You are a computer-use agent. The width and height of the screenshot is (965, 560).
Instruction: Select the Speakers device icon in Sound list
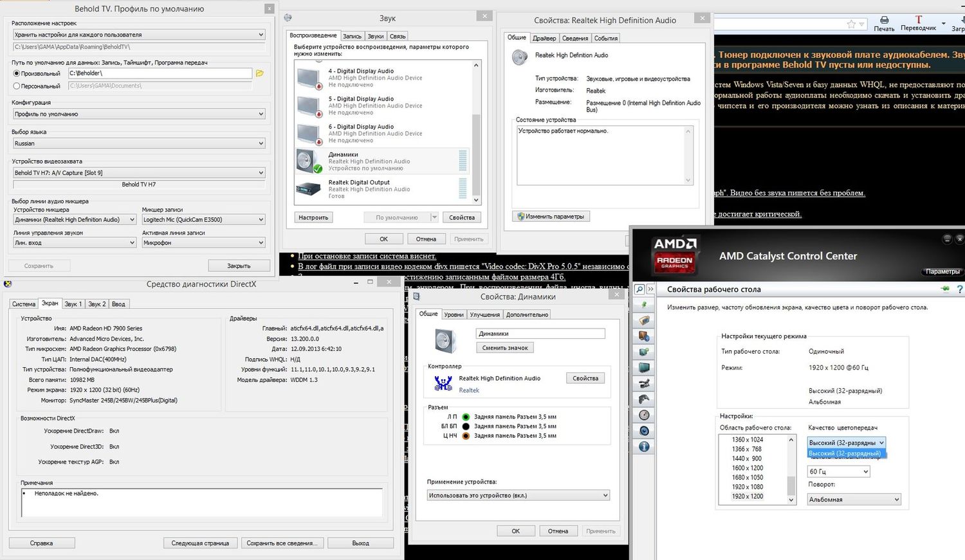coord(309,161)
